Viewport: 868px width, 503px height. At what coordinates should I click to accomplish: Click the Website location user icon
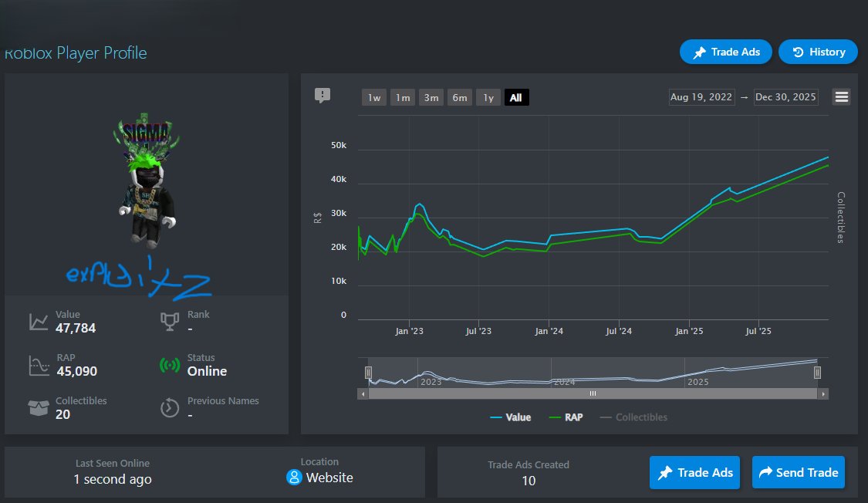tap(294, 477)
